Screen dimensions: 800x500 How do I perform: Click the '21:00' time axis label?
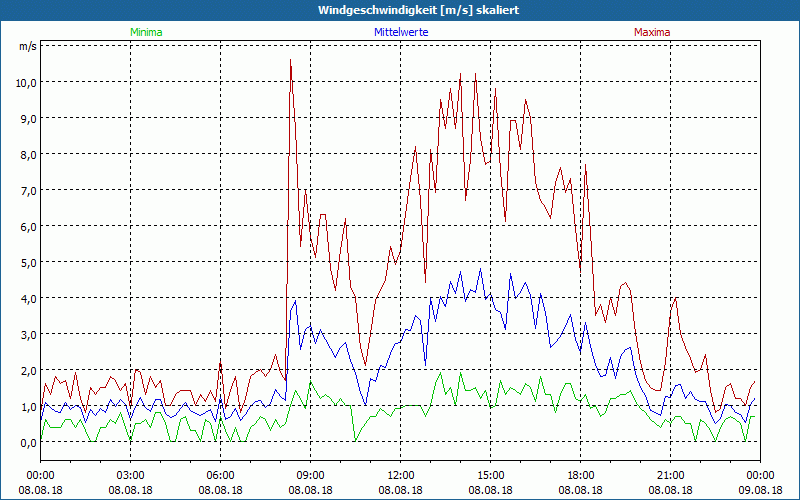coord(670,476)
